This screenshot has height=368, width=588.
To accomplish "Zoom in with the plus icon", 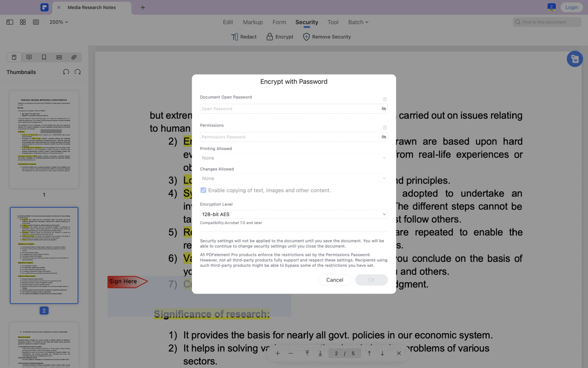I will [x=278, y=353].
